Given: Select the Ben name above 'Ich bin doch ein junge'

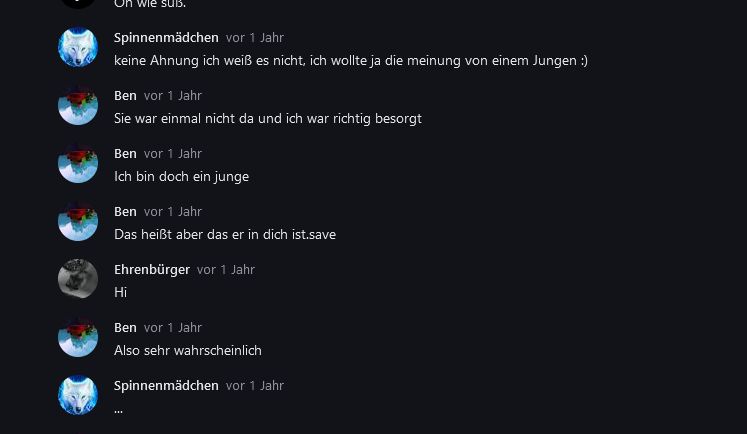Looking at the screenshot, I should [125, 154].
